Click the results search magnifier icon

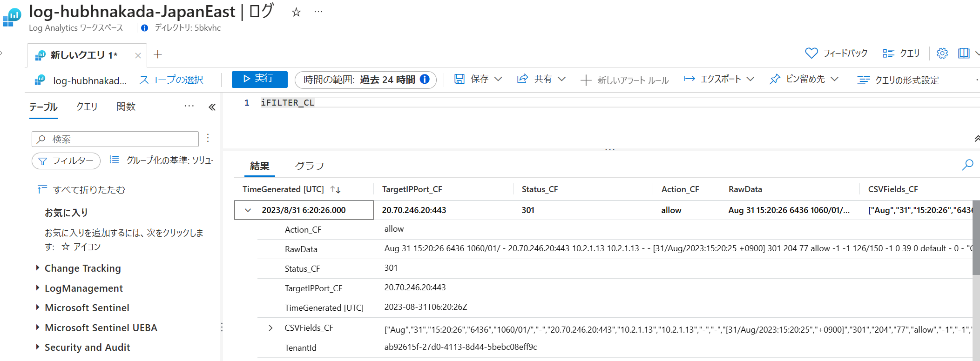967,165
